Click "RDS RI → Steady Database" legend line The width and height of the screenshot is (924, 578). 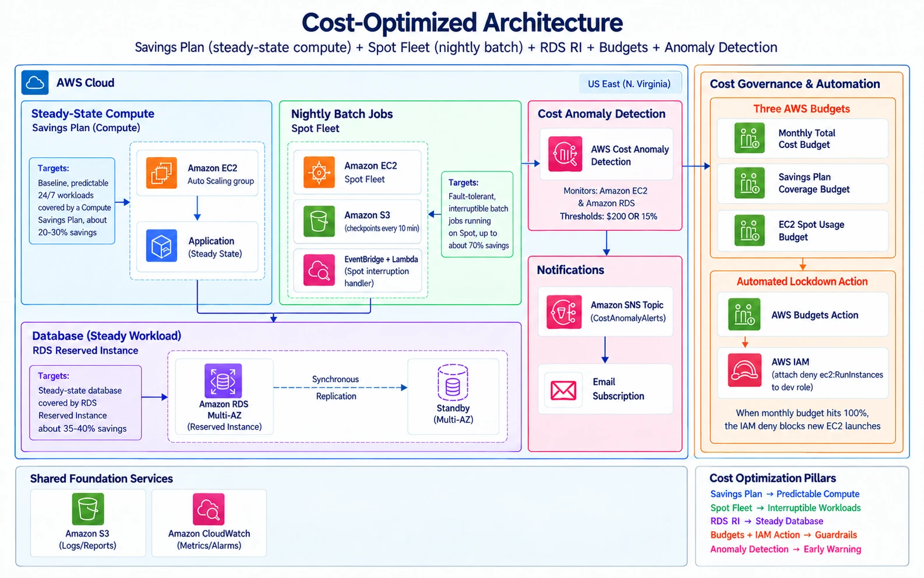[767, 521]
